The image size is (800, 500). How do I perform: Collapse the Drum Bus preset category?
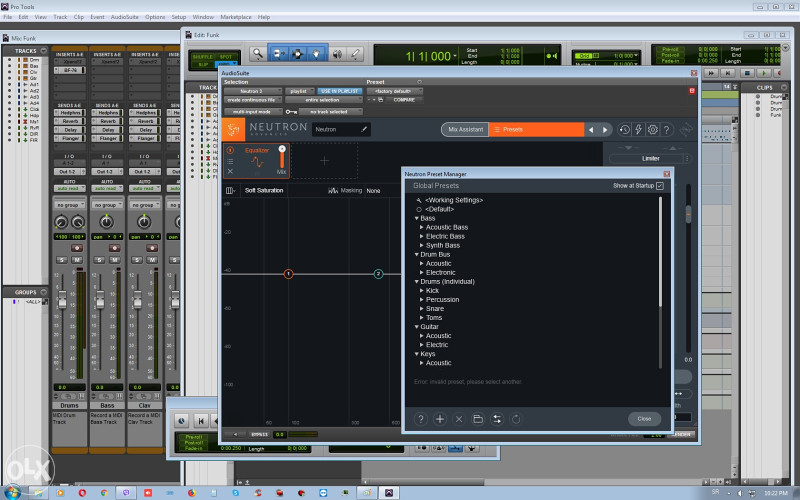tap(417, 255)
